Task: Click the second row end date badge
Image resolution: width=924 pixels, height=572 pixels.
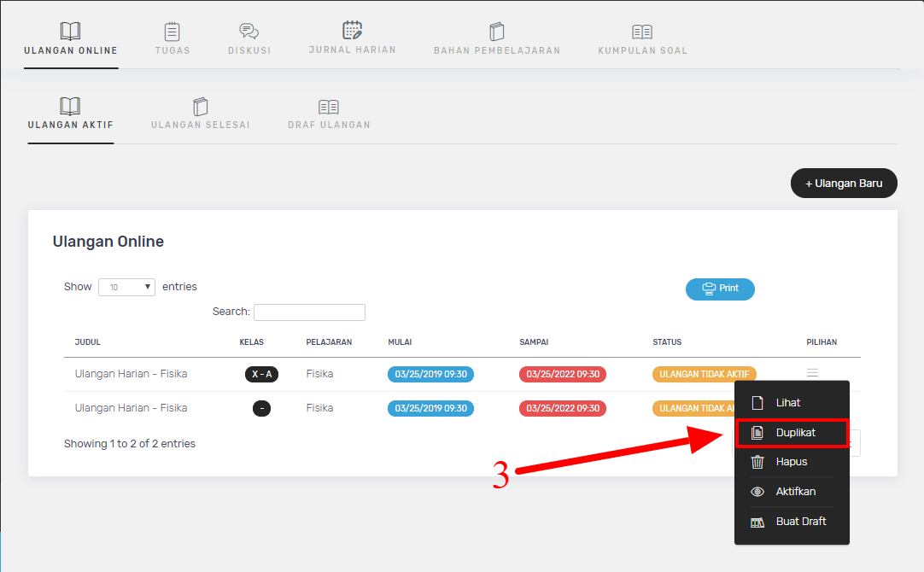Action: 563,408
